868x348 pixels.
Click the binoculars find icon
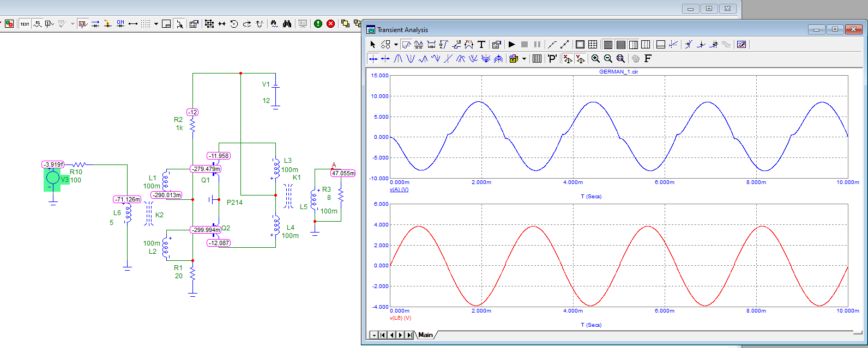click(x=287, y=24)
